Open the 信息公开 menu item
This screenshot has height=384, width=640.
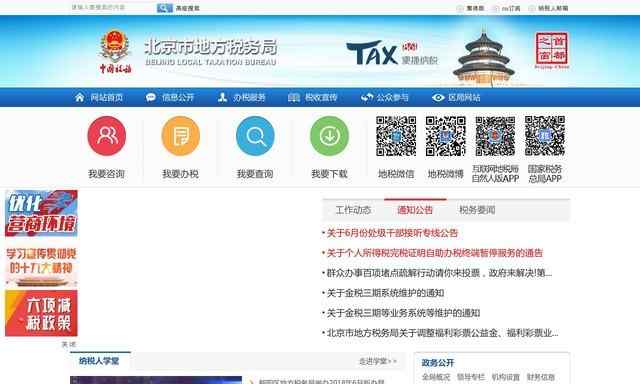click(178, 98)
